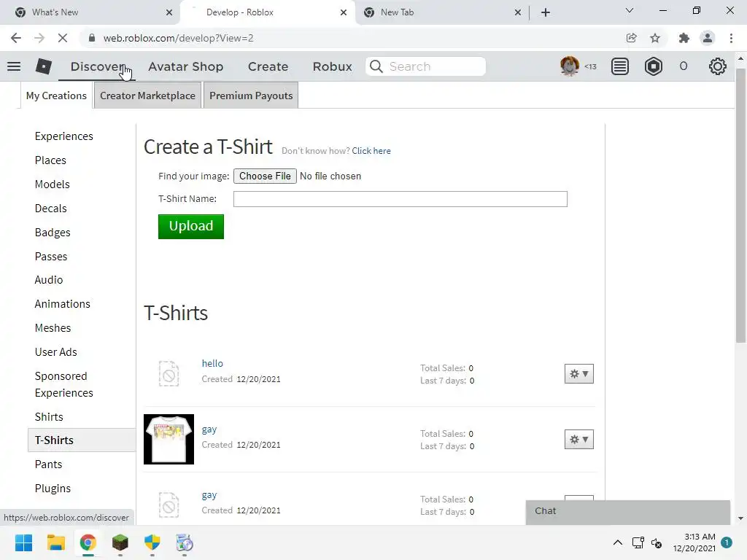The height and width of the screenshot is (560, 747).
Task: Open Robux in navigation bar
Action: [x=333, y=66]
